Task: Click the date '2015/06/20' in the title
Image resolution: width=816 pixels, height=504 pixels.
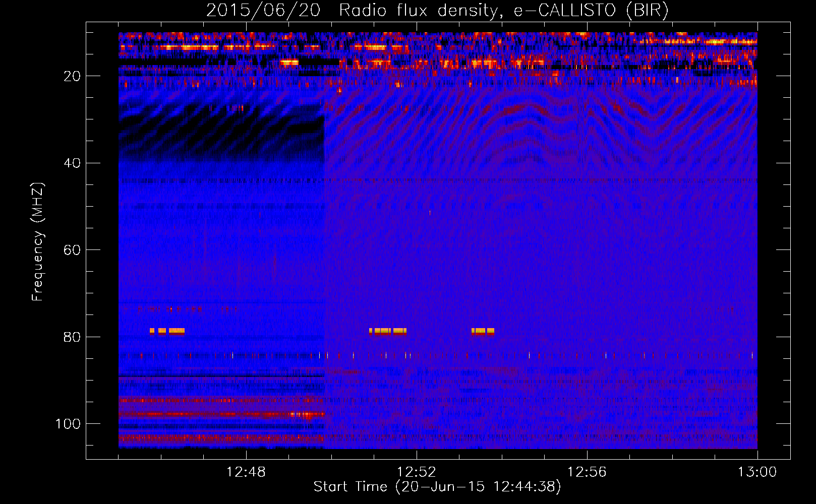Action: pos(263,11)
